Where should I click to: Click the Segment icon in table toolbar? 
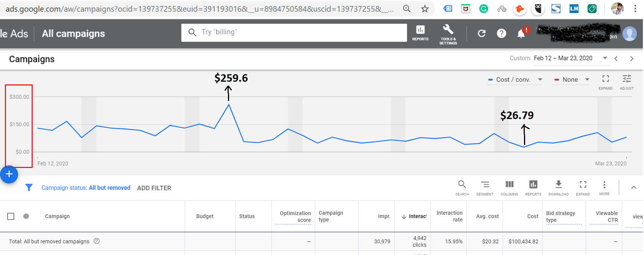(x=485, y=187)
